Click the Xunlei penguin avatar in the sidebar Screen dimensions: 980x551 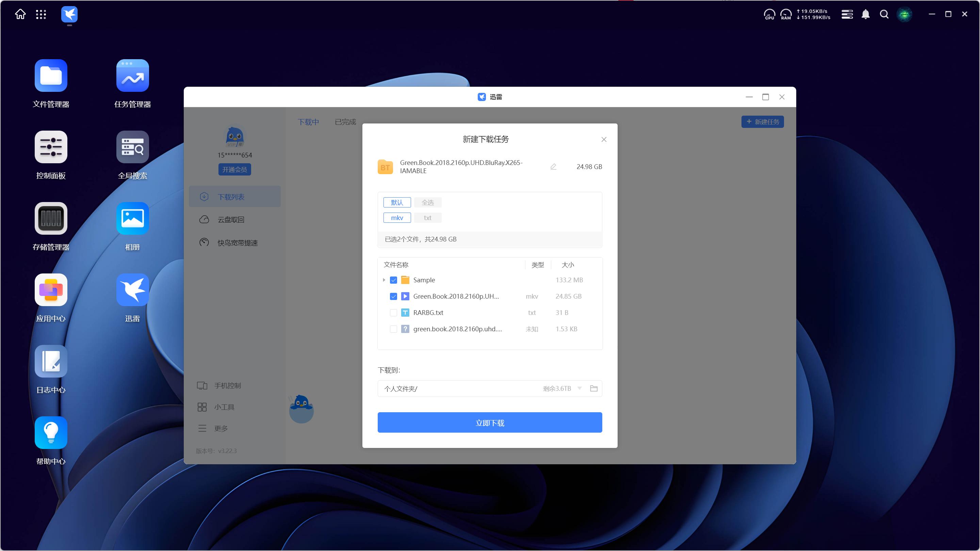point(235,137)
